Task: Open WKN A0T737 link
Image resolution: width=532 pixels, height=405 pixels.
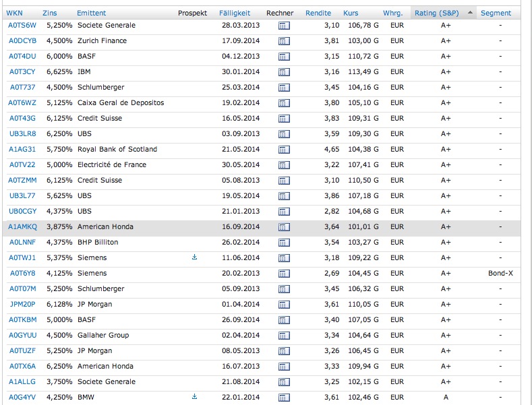Action: coord(22,87)
